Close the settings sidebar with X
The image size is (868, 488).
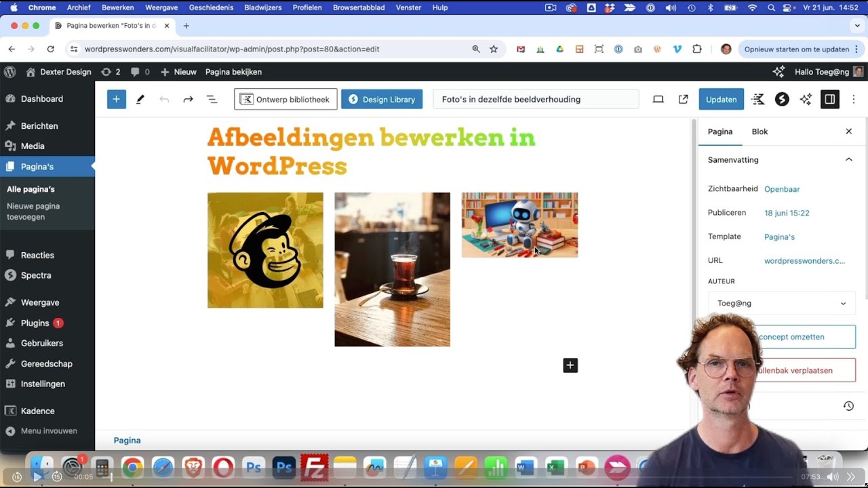(x=848, y=131)
